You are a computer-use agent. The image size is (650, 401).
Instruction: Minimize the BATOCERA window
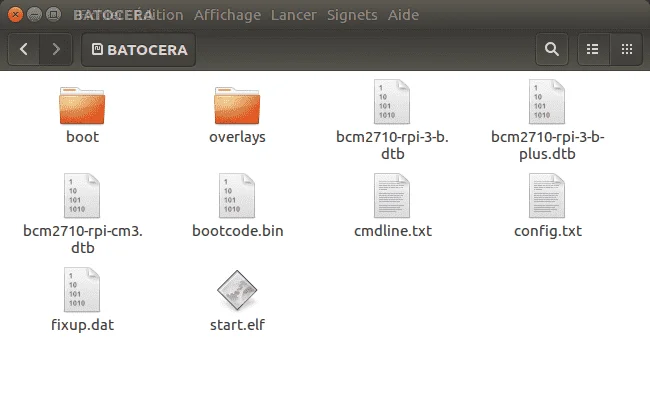(34, 15)
